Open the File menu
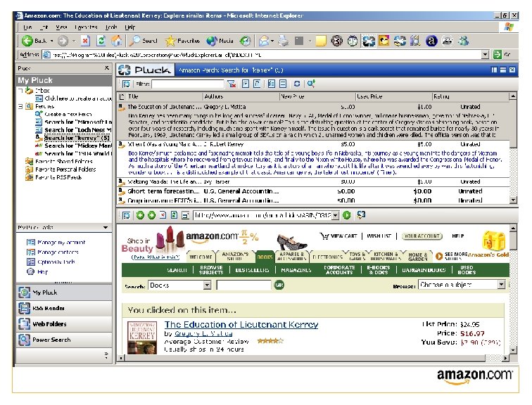 [x=27, y=27]
